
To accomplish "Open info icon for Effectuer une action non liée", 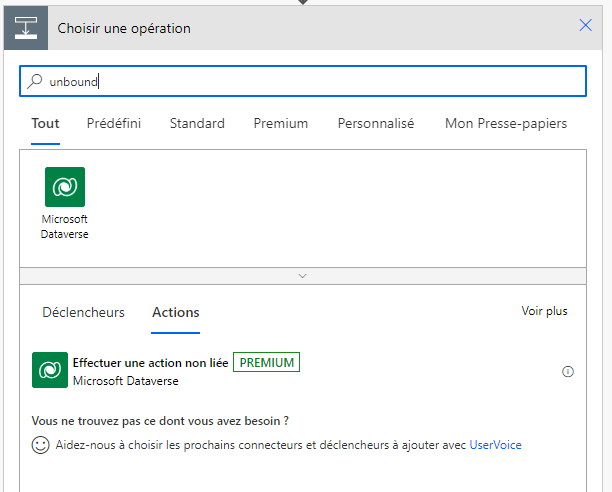I will click(x=568, y=371).
